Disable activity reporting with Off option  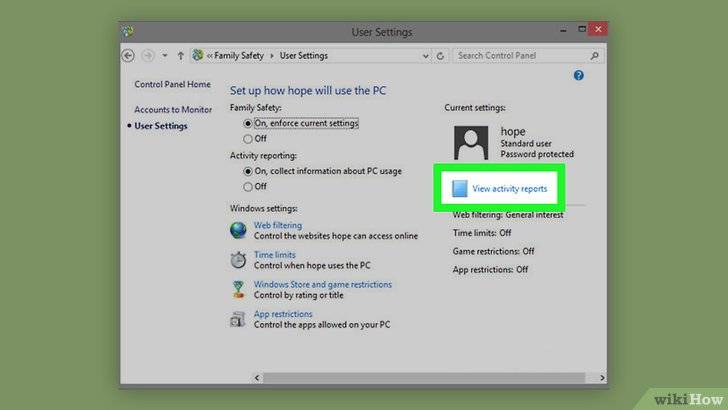point(247,186)
